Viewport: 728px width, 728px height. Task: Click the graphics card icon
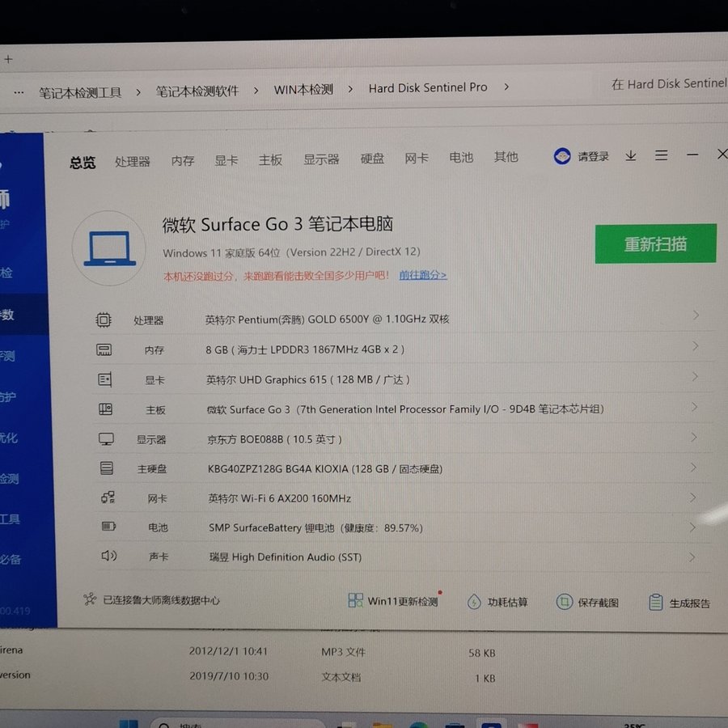click(105, 379)
